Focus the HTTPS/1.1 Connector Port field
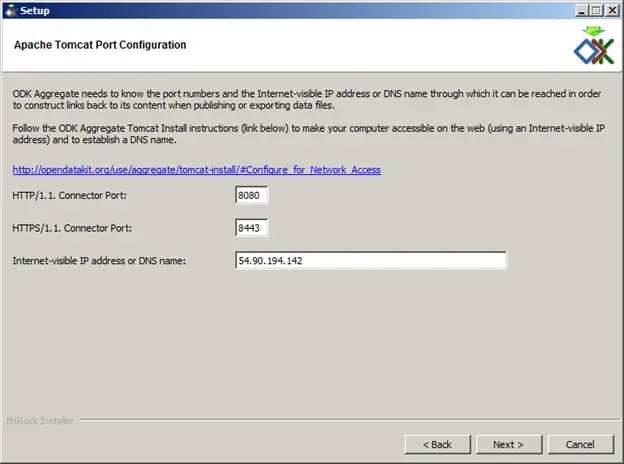The image size is (624, 464). [x=252, y=228]
